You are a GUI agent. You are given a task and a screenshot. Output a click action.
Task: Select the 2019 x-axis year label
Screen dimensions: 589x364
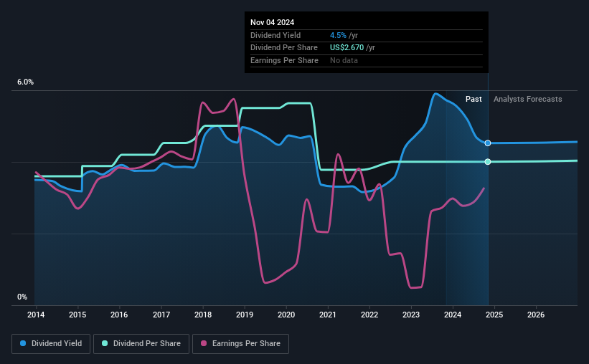(x=245, y=315)
